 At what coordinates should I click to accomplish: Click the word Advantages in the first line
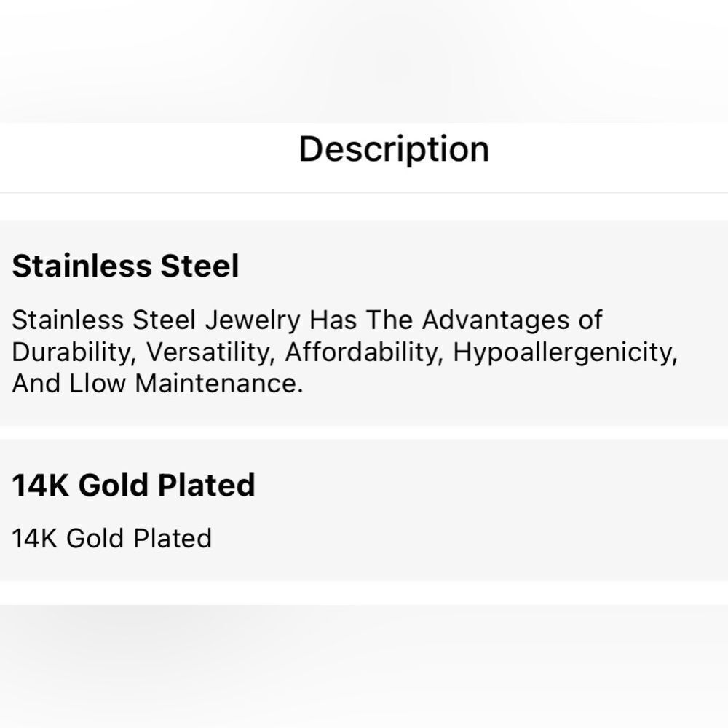495,320
